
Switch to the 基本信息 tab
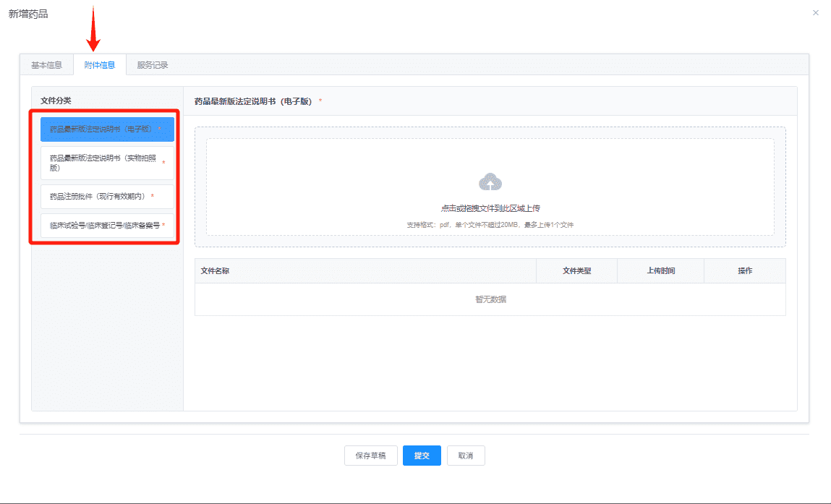pos(46,64)
